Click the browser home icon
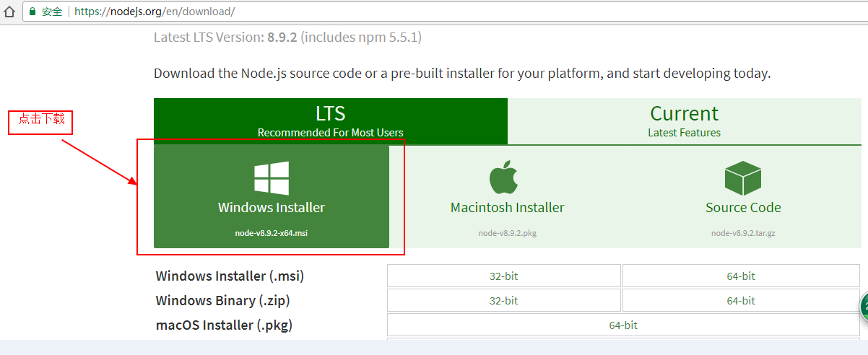The height and width of the screenshot is (355, 868). coord(9,12)
